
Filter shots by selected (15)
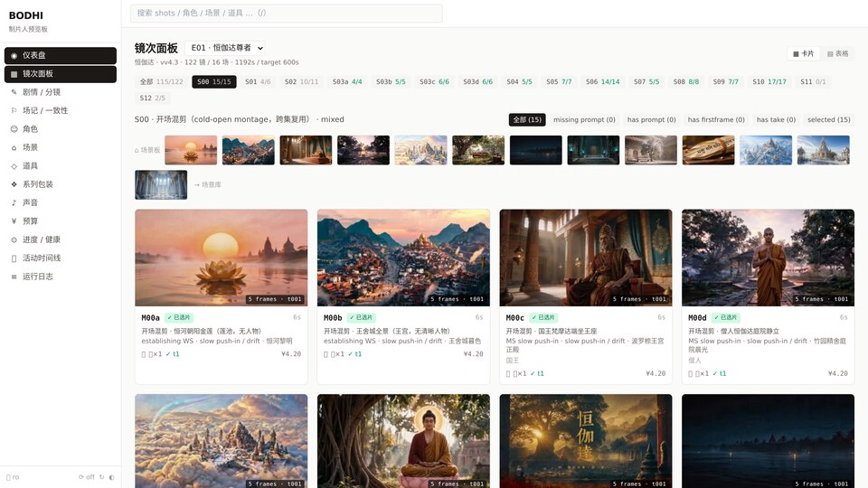coord(829,119)
